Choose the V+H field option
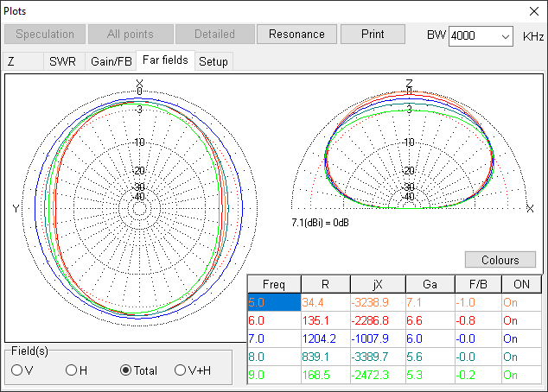Screen dimensions: 548x392 point(180,370)
